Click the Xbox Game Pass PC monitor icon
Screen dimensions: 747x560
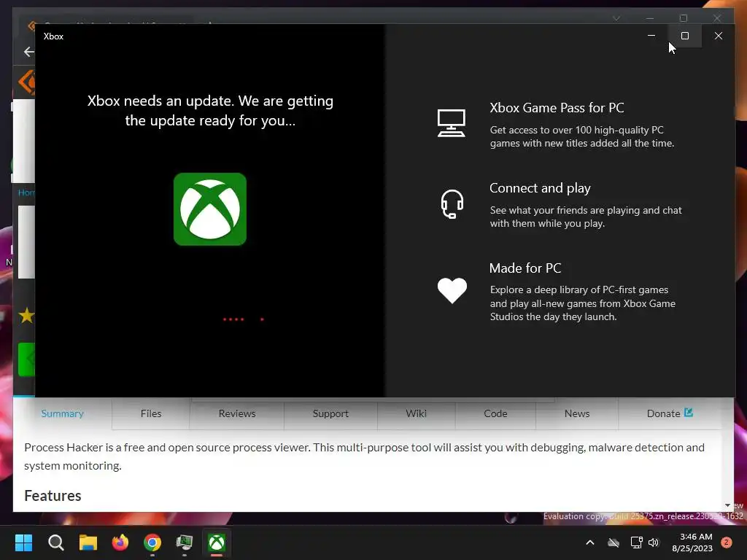tap(451, 122)
